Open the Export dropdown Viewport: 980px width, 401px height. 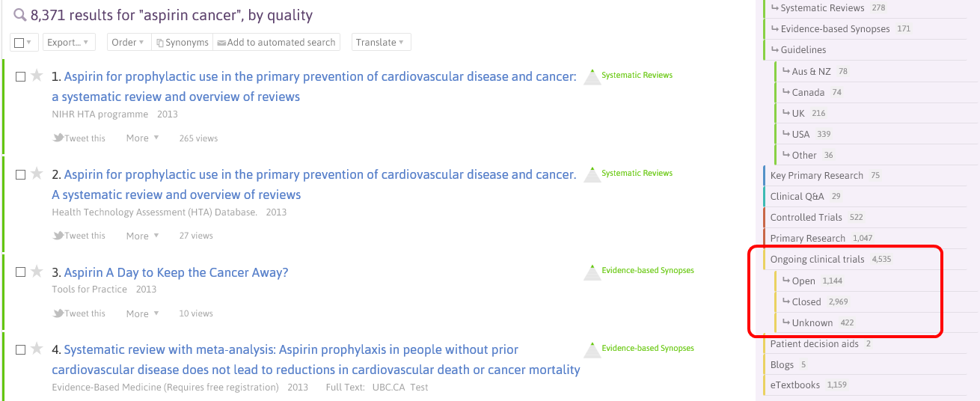tap(68, 43)
